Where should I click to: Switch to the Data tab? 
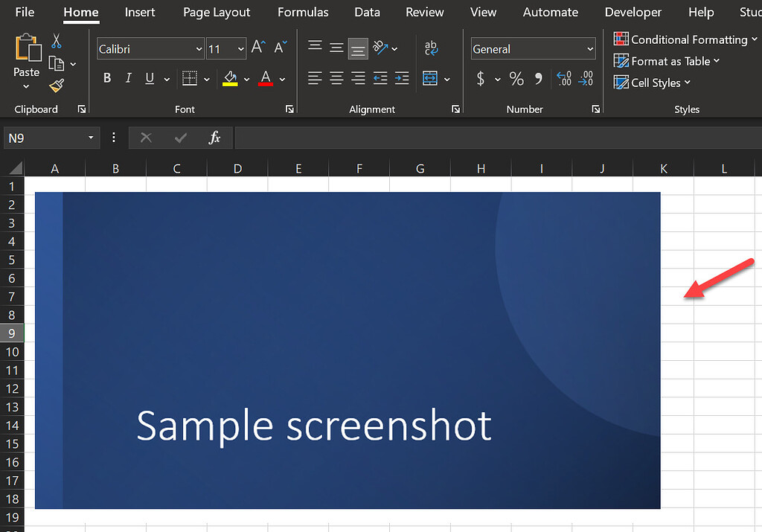368,12
